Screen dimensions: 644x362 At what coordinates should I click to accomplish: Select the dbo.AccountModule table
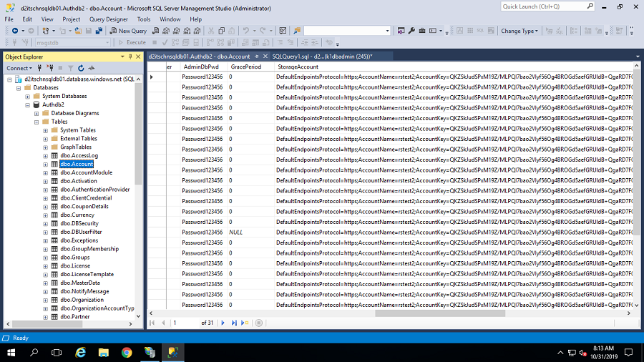click(x=87, y=172)
